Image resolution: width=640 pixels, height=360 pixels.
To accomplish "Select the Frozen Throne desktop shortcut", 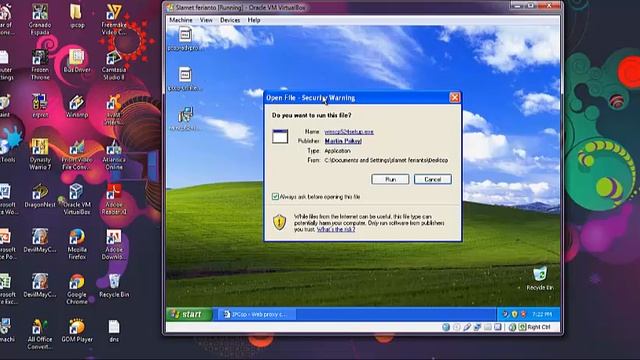I will click(40, 64).
